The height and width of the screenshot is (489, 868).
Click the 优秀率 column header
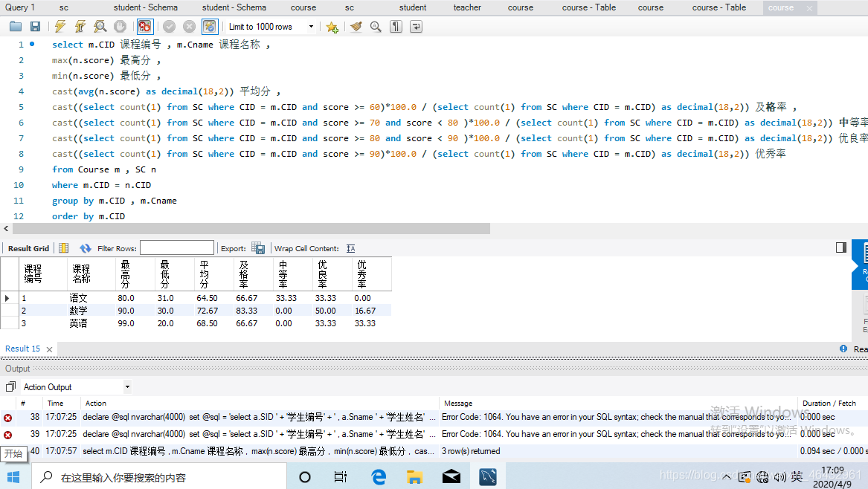(x=371, y=273)
